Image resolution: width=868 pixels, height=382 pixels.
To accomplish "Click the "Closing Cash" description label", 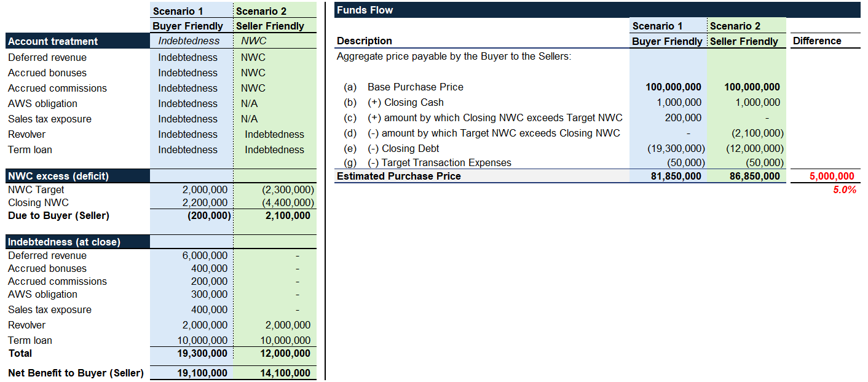I will click(405, 102).
